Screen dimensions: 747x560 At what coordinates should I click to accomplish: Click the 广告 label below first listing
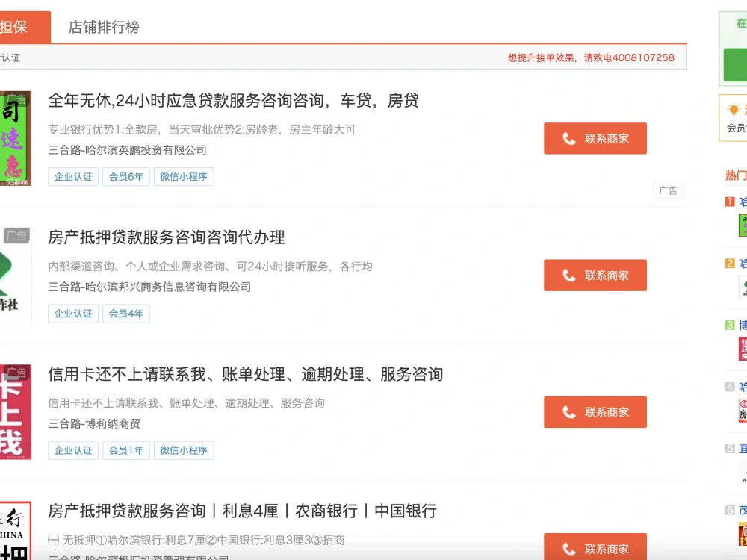point(668,191)
